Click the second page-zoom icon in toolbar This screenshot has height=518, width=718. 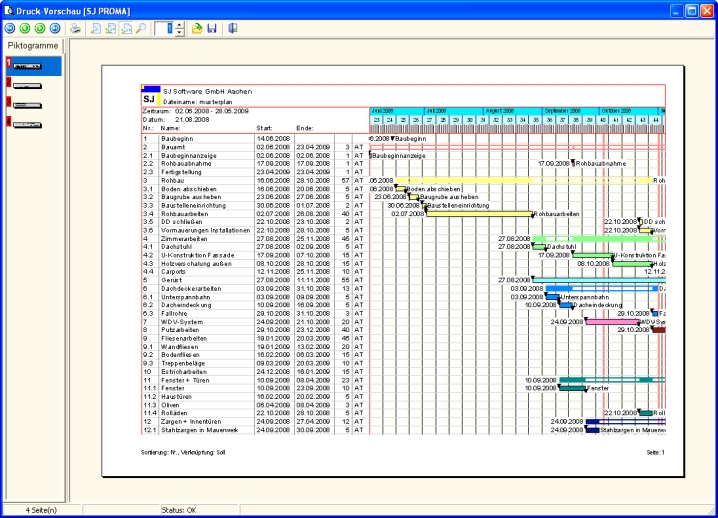[110, 29]
